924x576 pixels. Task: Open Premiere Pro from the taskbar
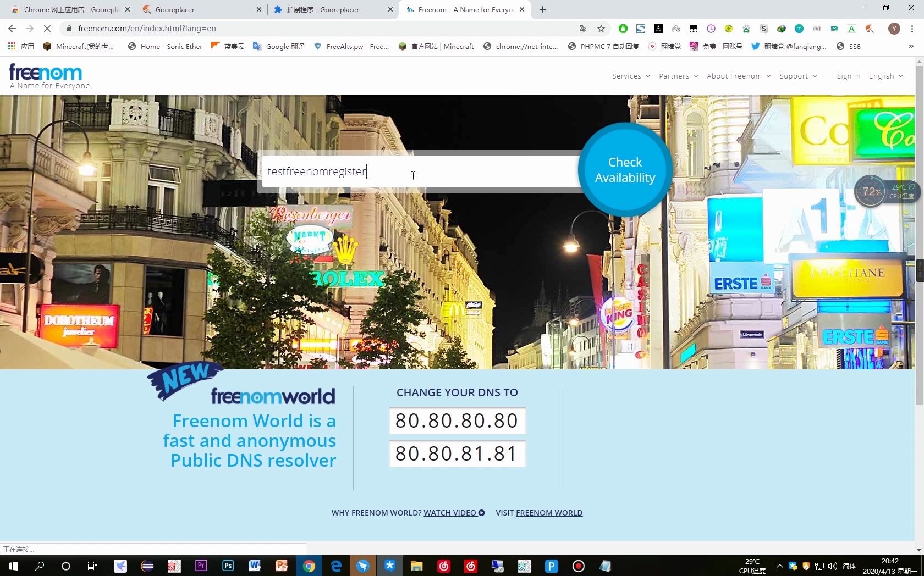tap(201, 566)
